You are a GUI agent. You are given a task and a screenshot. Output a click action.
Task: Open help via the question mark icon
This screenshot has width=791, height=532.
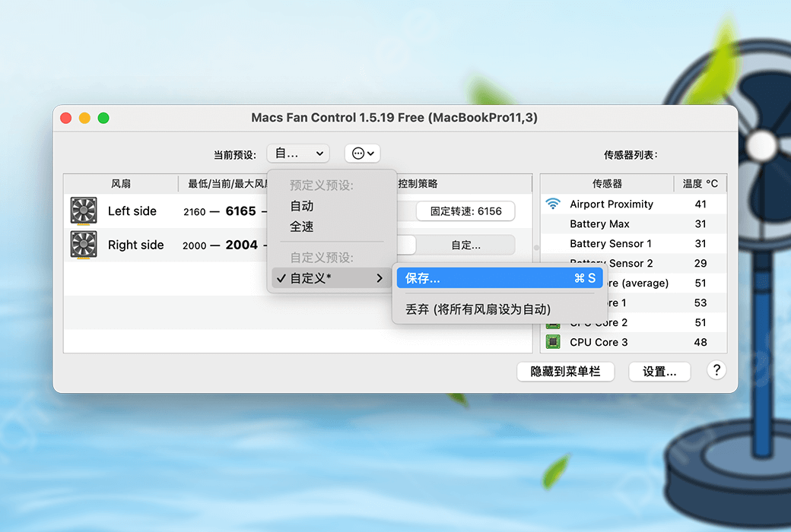point(716,371)
